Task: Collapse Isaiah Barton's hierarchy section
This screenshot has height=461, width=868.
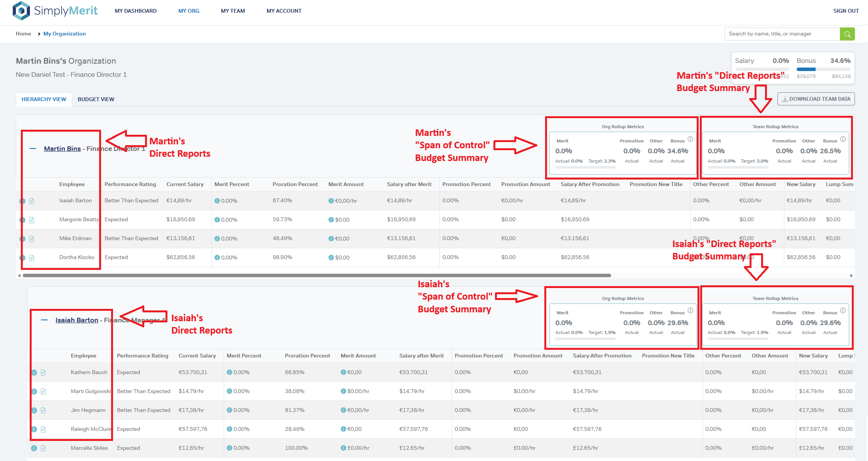Action: tap(44, 320)
